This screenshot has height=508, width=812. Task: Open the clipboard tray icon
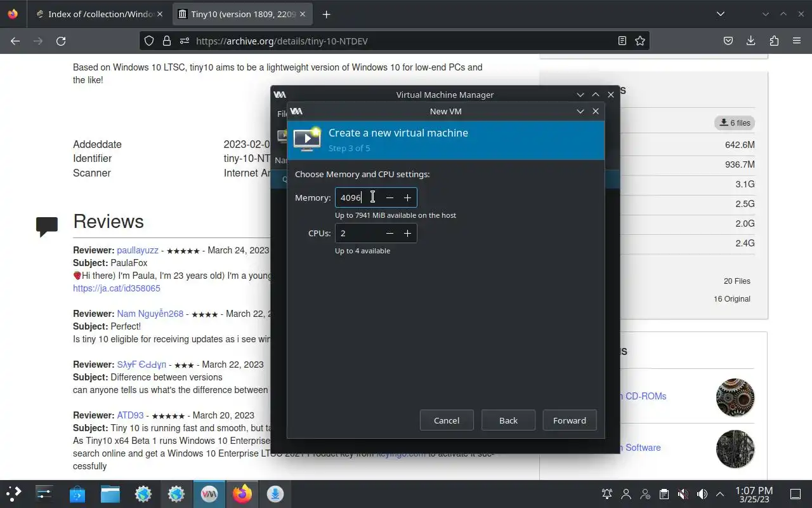click(x=664, y=494)
